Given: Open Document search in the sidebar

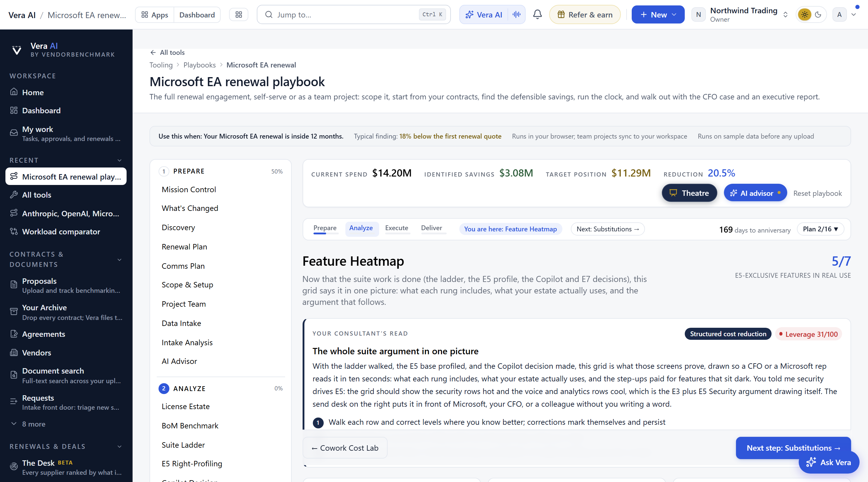Looking at the screenshot, I should pos(66,375).
